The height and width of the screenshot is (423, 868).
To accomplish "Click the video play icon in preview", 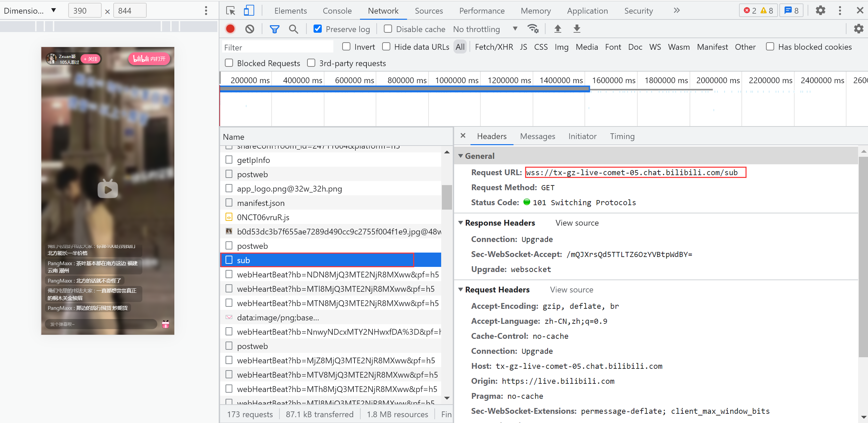I will click(x=108, y=189).
